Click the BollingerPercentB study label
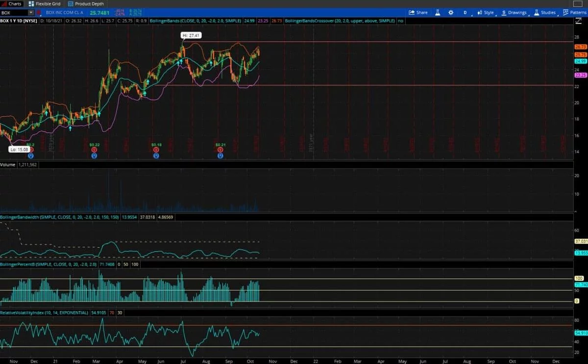The height and width of the screenshot is (364, 588). [x=48, y=264]
